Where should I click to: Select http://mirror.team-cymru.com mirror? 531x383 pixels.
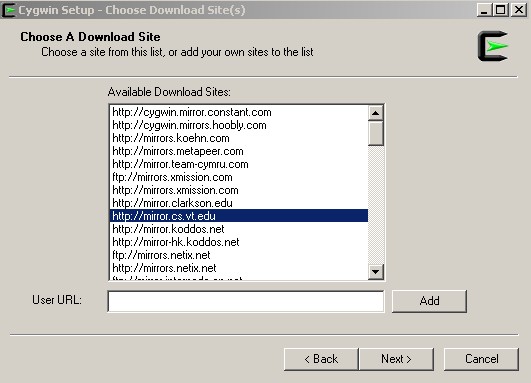tap(239, 164)
